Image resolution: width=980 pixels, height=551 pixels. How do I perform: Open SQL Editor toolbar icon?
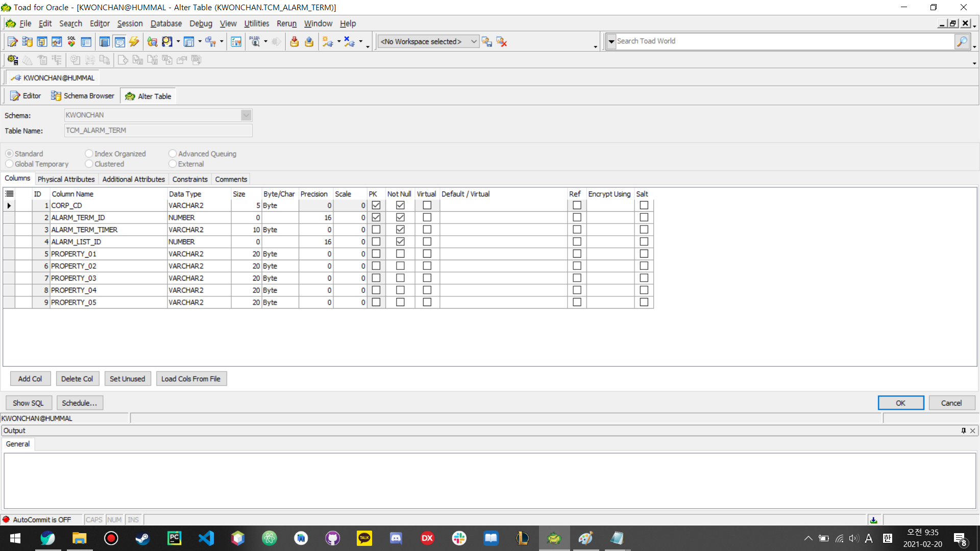tap(12, 42)
